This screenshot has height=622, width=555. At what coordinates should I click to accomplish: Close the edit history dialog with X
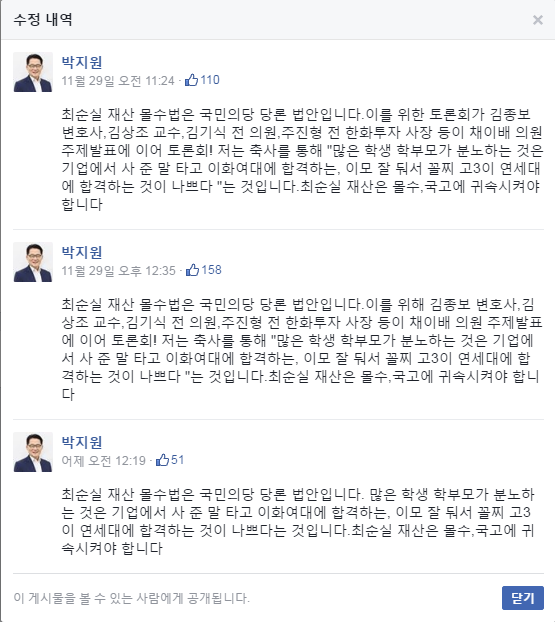pos(538,20)
